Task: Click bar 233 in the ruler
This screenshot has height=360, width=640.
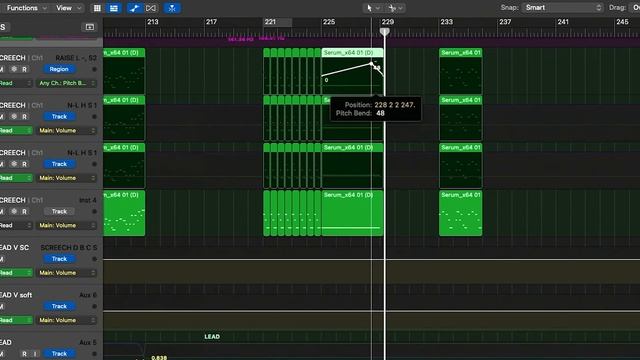Action: pyautogui.click(x=447, y=22)
